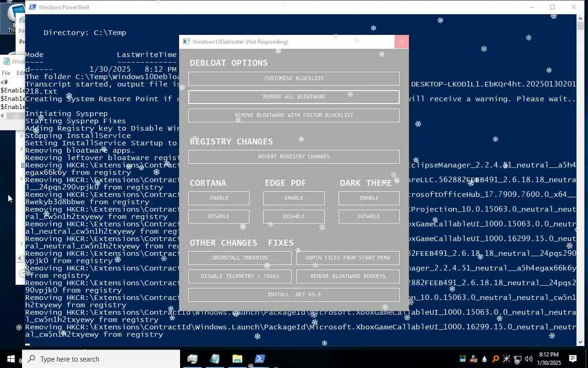Click the PowerShell title bar icon
The image size is (588, 368).
tap(32, 7)
